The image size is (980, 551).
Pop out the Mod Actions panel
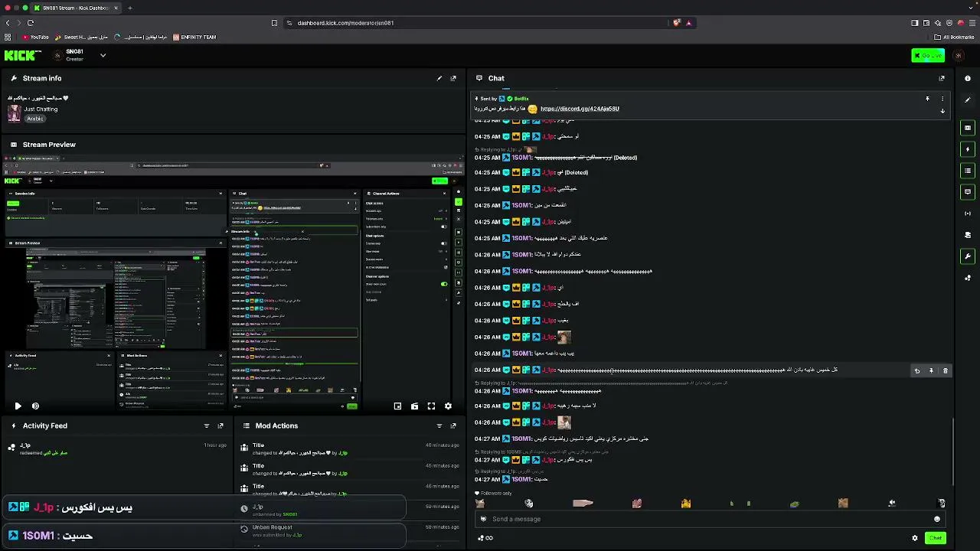tap(453, 425)
